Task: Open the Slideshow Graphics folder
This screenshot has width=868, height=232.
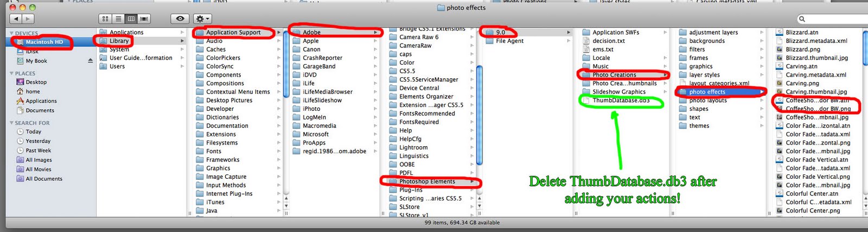Action: click(619, 92)
